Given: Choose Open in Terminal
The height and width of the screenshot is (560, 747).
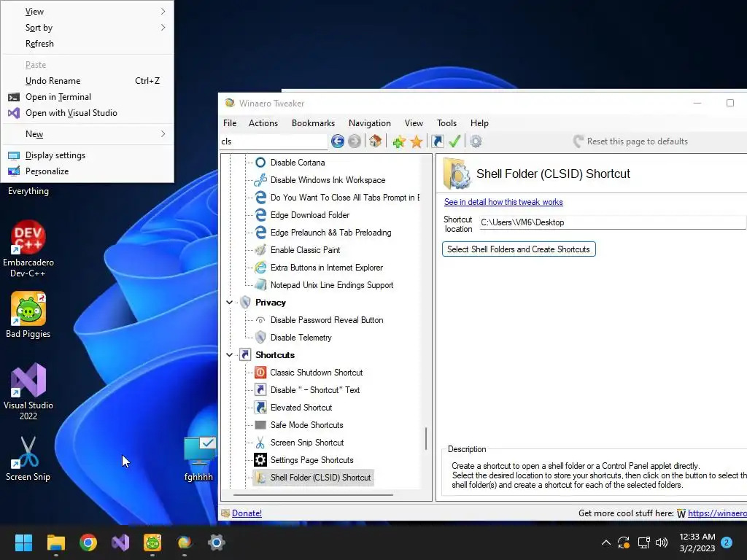Looking at the screenshot, I should [88, 97].
